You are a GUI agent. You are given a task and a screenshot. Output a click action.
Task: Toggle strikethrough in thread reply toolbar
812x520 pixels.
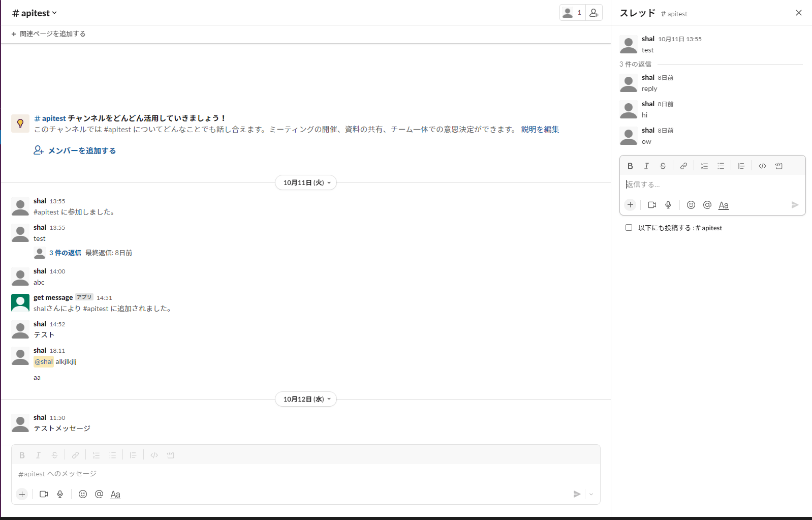pos(663,166)
